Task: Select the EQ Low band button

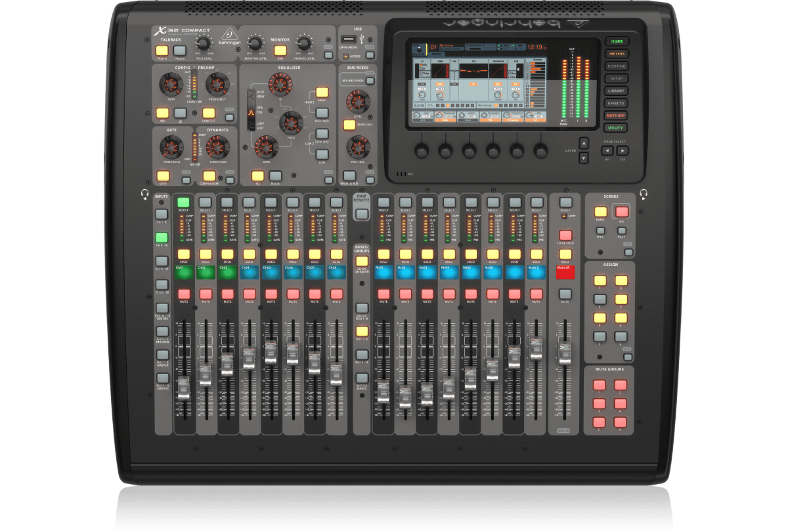Action: [322, 154]
